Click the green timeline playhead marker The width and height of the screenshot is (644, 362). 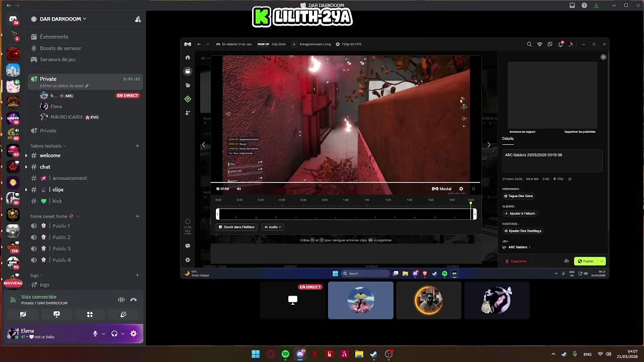point(471,203)
